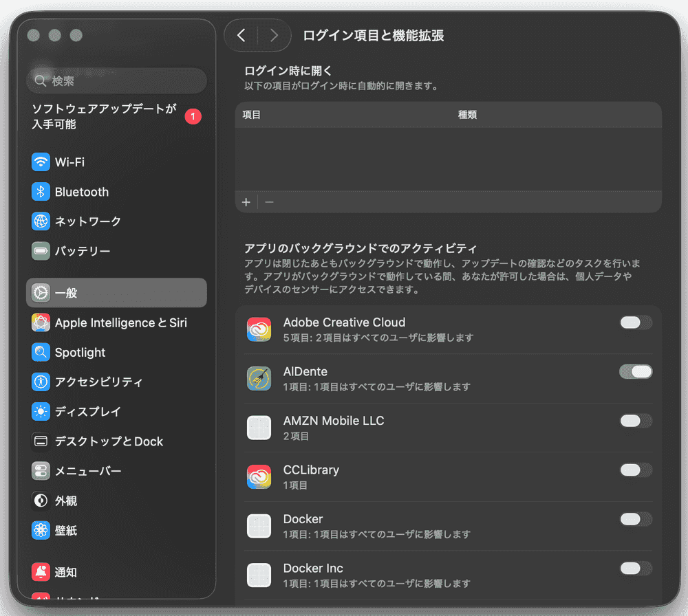Turn on Docker background activity

(636, 519)
